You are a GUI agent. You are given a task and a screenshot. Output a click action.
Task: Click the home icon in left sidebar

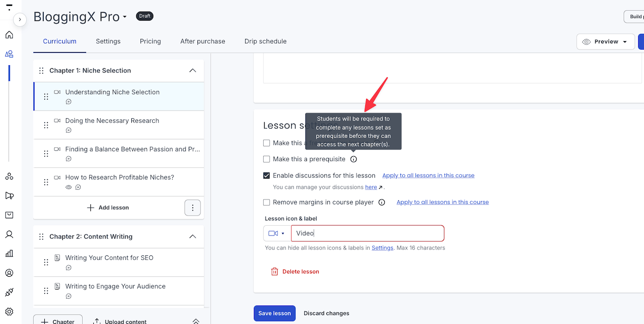[x=9, y=35]
